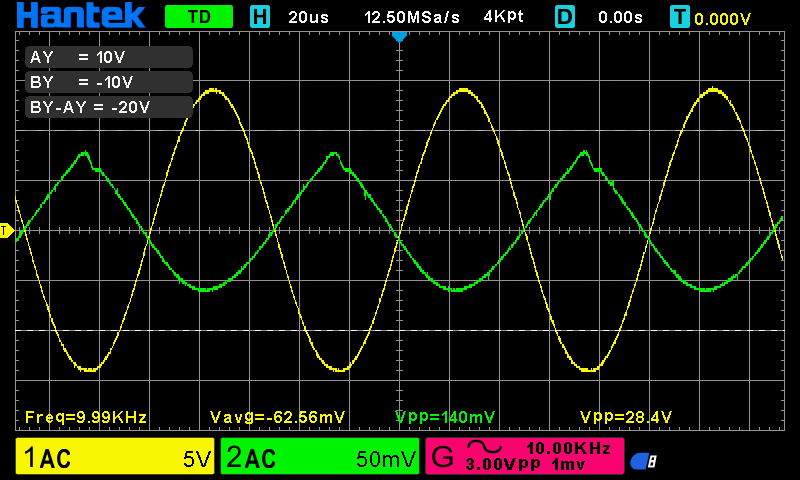Click the blue trigger position marker at top

pyautogui.click(x=399, y=36)
